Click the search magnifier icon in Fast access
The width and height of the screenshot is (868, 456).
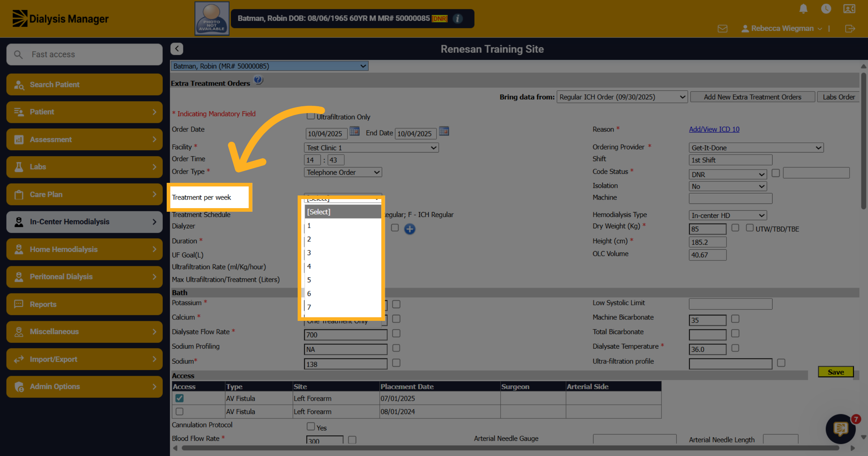point(18,55)
